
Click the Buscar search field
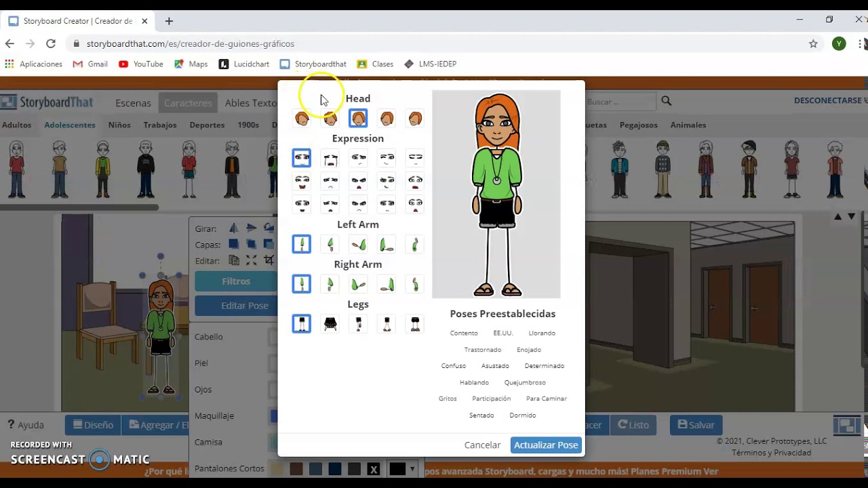(x=620, y=102)
